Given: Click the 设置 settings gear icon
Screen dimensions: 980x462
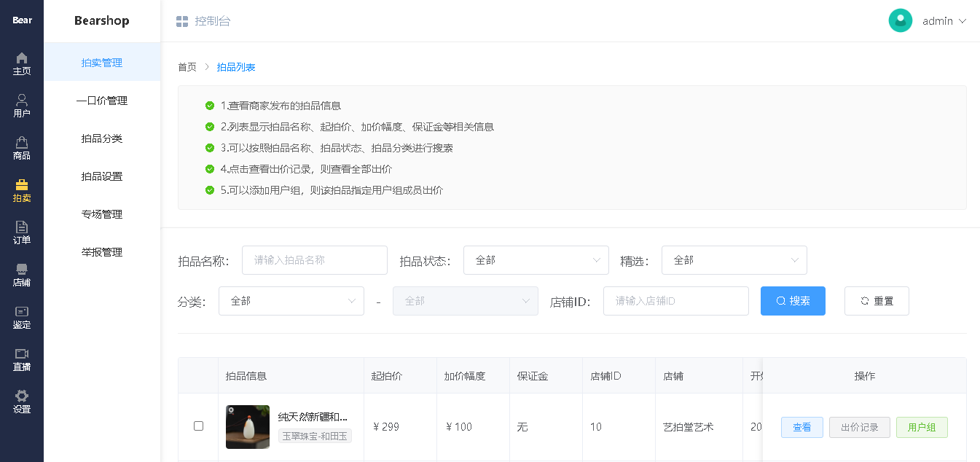Looking at the screenshot, I should click(21, 401).
